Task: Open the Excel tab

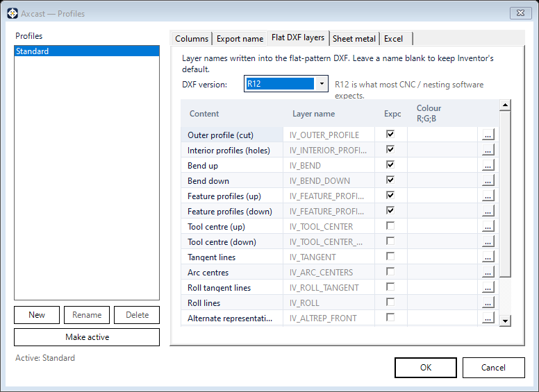Action: tap(396, 39)
